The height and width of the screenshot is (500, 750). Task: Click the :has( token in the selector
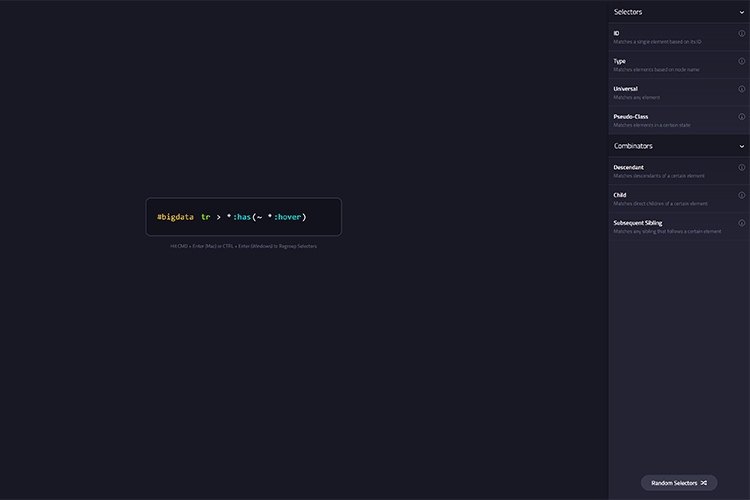[243, 217]
